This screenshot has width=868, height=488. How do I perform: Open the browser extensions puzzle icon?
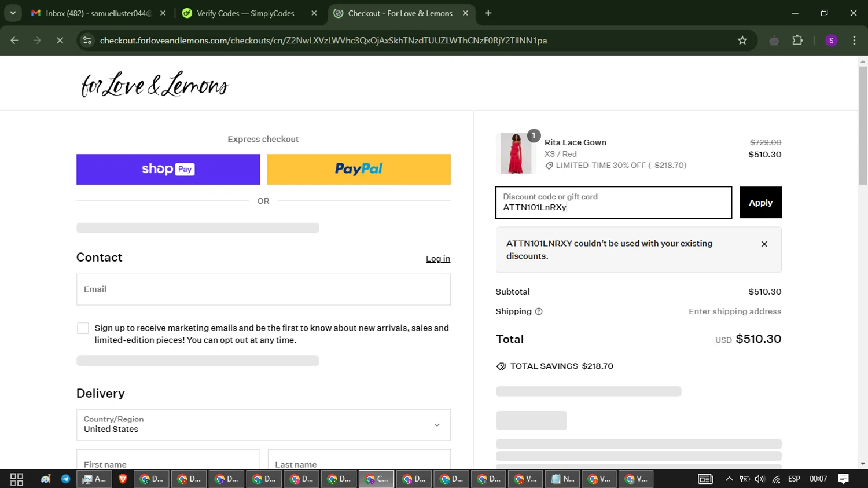(797, 41)
